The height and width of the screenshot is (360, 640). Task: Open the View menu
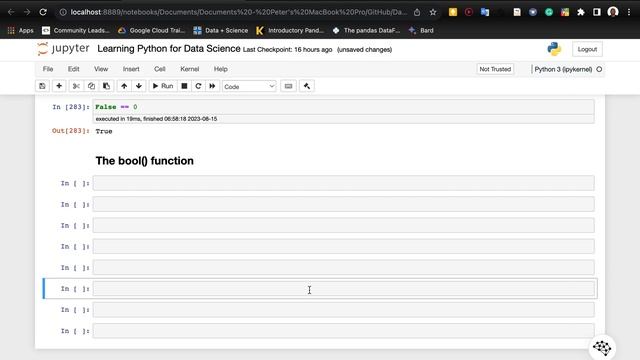point(101,69)
